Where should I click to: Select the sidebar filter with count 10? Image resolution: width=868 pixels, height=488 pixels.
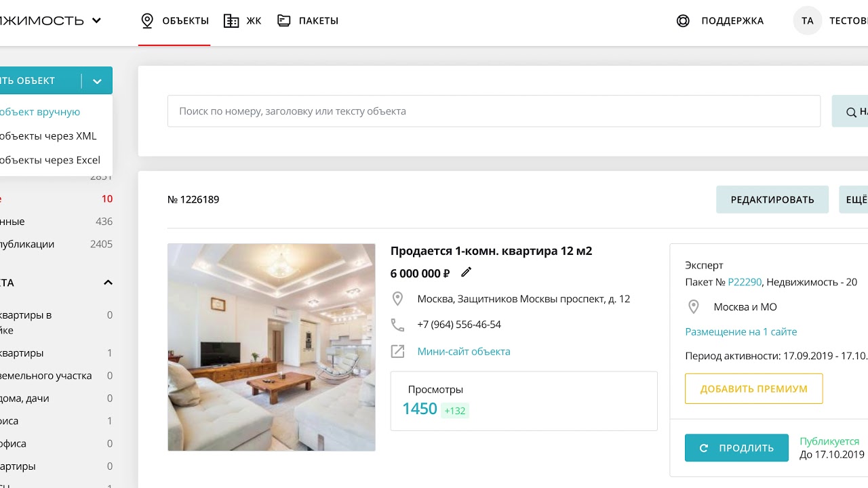(56, 199)
